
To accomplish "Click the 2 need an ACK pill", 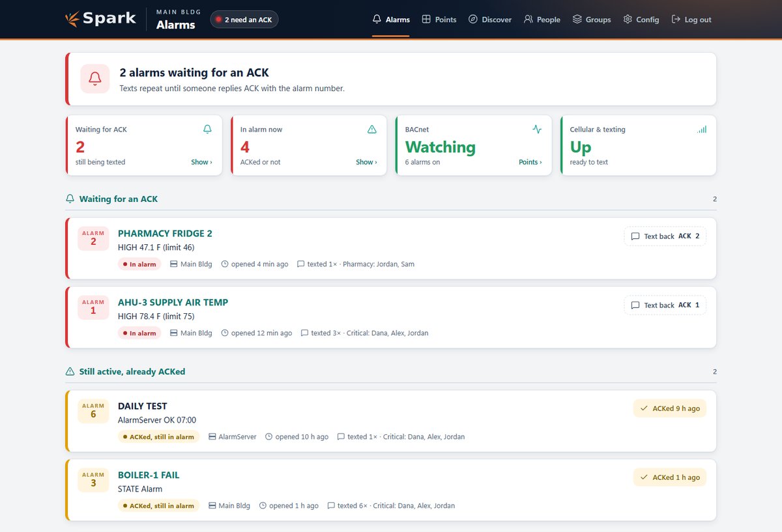I will pos(244,20).
